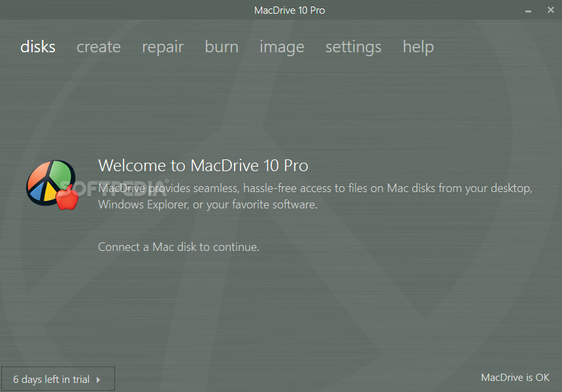Switch to the disks tab

pyautogui.click(x=38, y=47)
